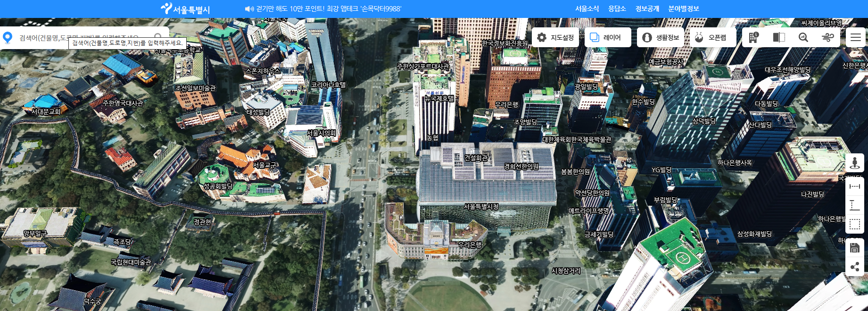
Task: Click the split-screen compare icon
Action: pos(779,37)
